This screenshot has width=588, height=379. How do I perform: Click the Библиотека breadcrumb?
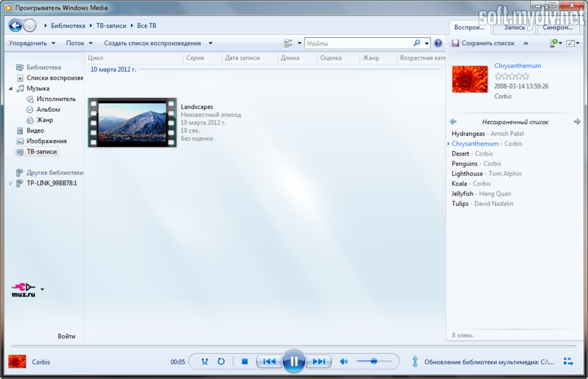pyautogui.click(x=68, y=25)
